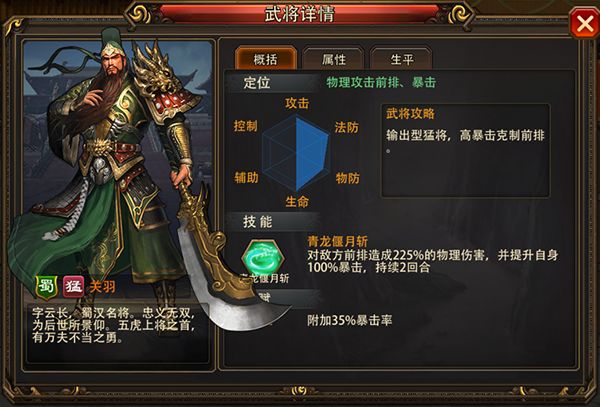Tap the green 蜀 faction badge
Image resolution: width=600 pixels, height=407 pixels.
tap(46, 287)
